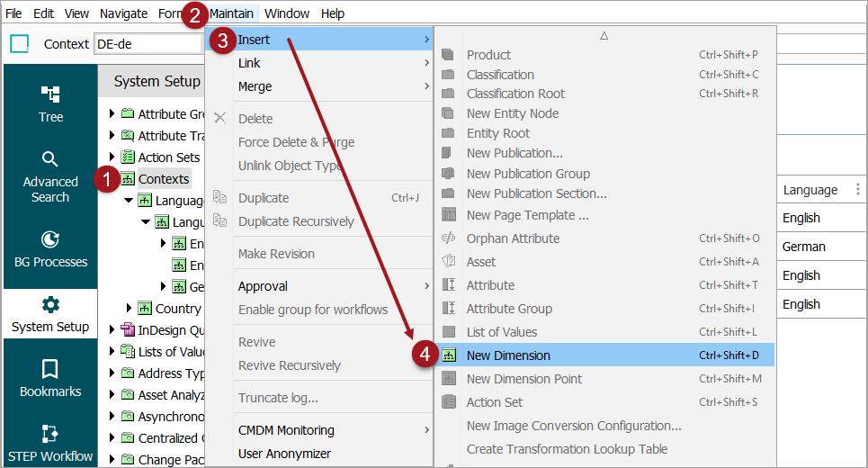Open STEP Workflow sidebar panel
The height and width of the screenshot is (468, 868).
[50, 444]
